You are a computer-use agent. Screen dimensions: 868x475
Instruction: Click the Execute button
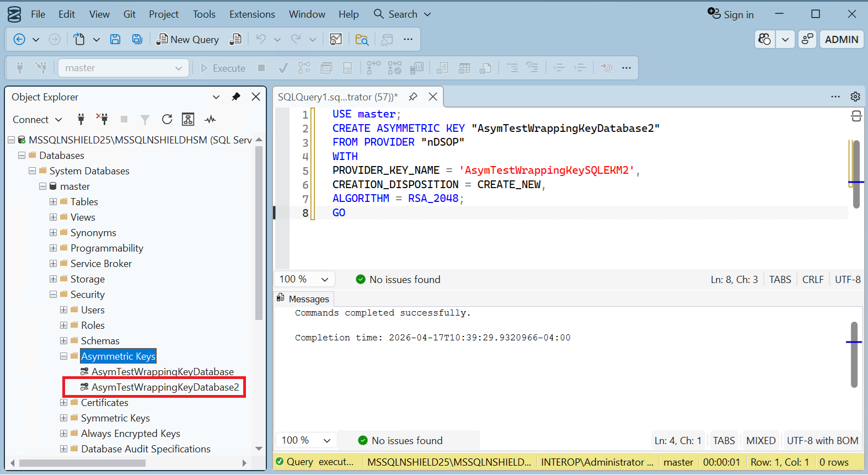(223, 68)
